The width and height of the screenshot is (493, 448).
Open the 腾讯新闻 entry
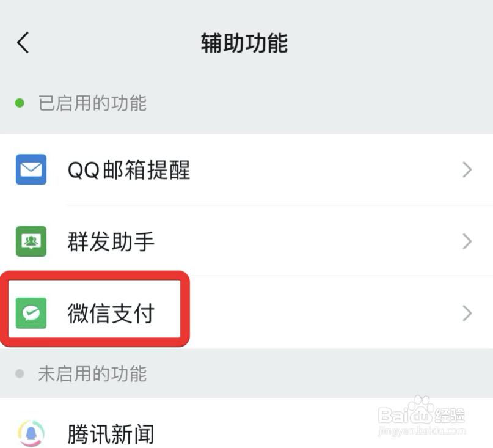pos(247,424)
